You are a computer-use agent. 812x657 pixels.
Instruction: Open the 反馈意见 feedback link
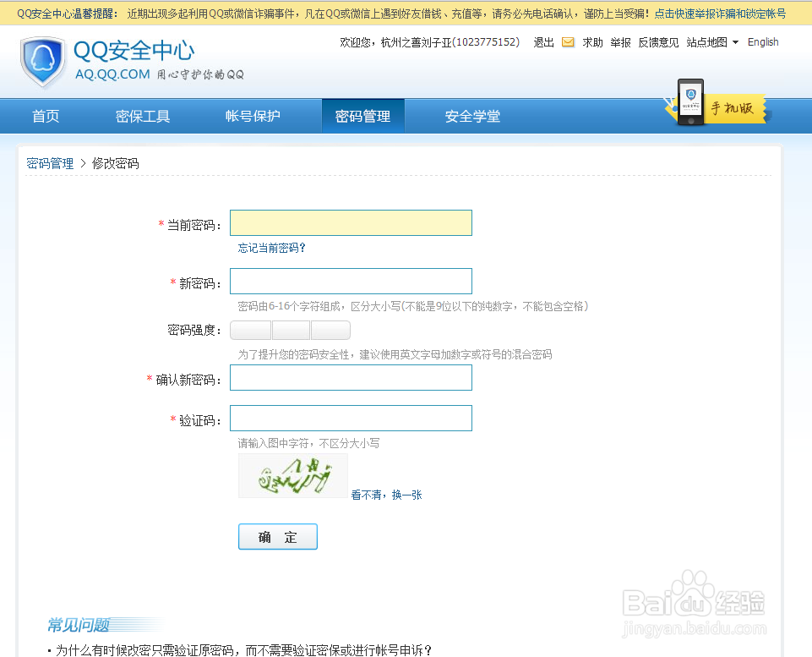tap(658, 42)
